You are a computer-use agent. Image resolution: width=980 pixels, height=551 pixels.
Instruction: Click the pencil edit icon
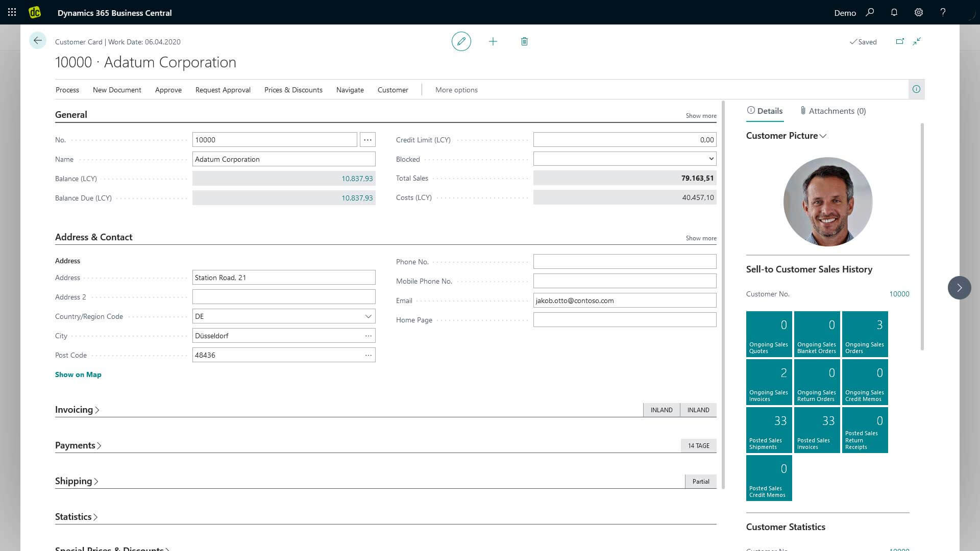pyautogui.click(x=461, y=41)
